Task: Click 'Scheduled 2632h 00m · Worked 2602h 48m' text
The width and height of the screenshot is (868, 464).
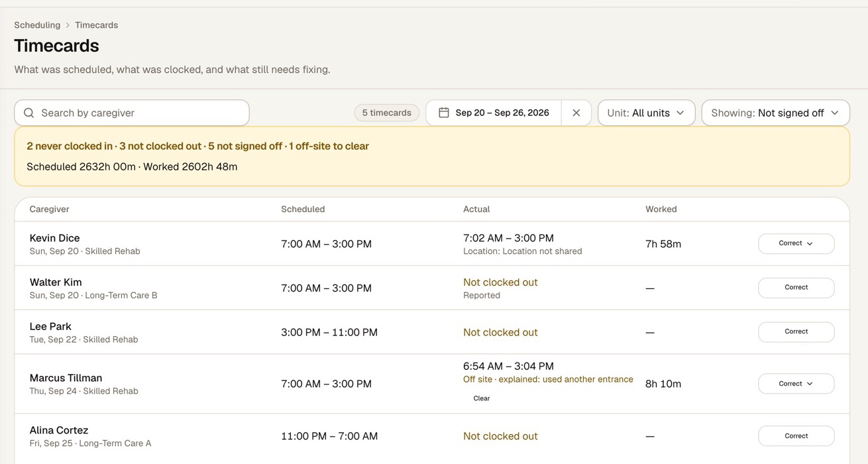Action: (132, 167)
